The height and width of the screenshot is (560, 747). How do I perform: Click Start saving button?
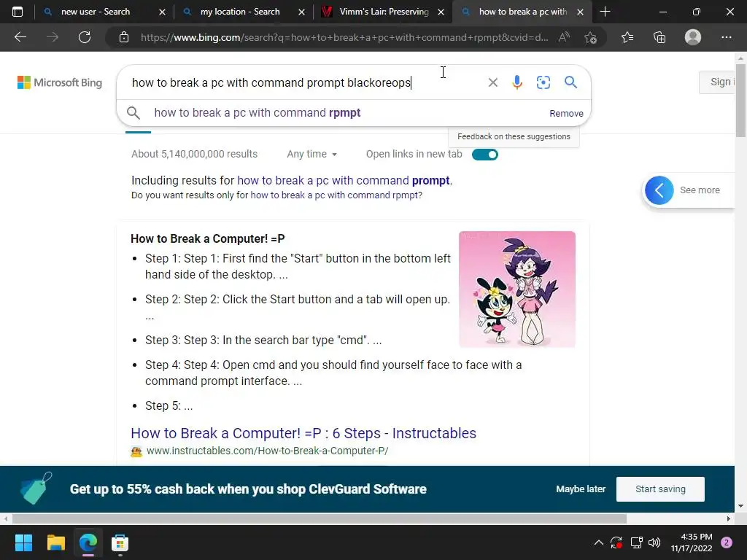(x=660, y=489)
